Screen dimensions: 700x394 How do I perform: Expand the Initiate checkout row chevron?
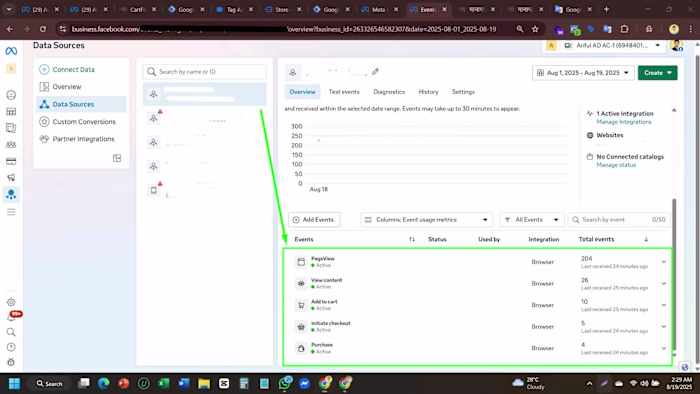[664, 327]
